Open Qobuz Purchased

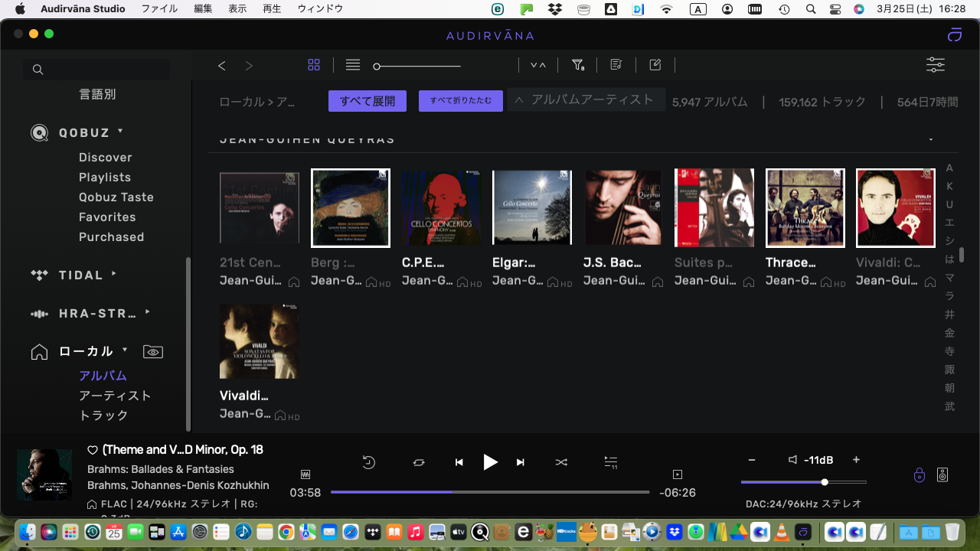(x=112, y=236)
